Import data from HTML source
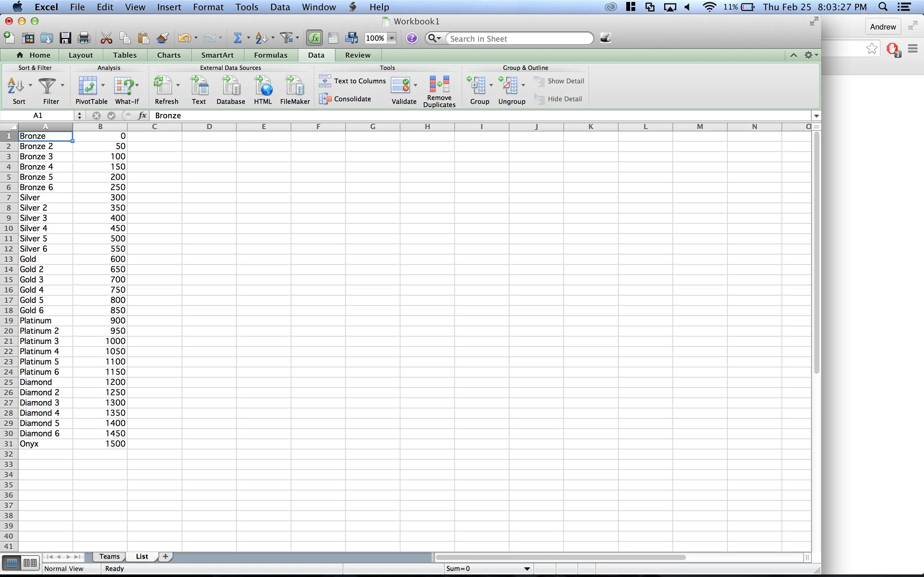This screenshot has width=924, height=577. tap(263, 86)
